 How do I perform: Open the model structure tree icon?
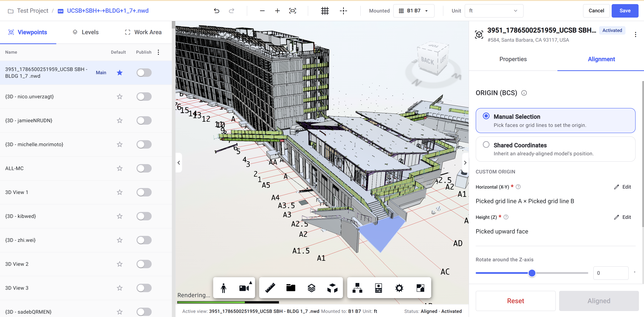[357, 288]
